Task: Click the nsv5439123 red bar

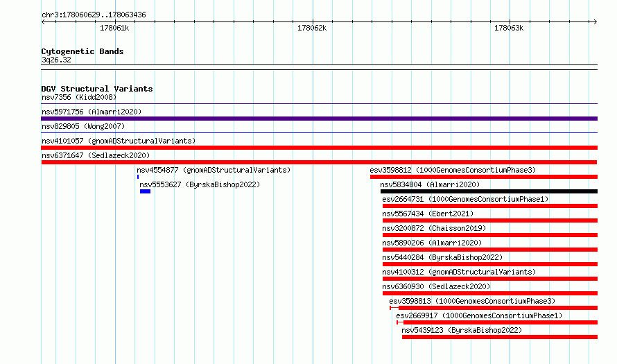Action: pos(500,337)
